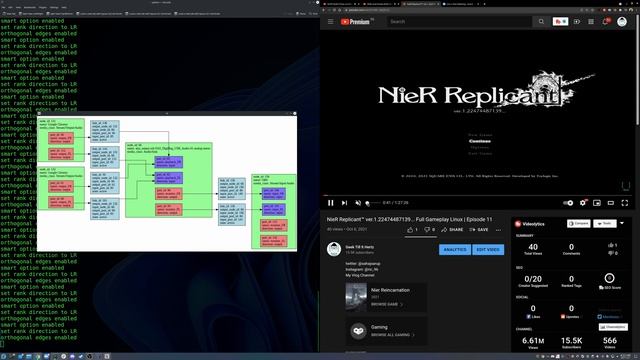The height and width of the screenshot is (360, 640).
Task: Click the EDIT VIDEO button
Action: coord(488,249)
